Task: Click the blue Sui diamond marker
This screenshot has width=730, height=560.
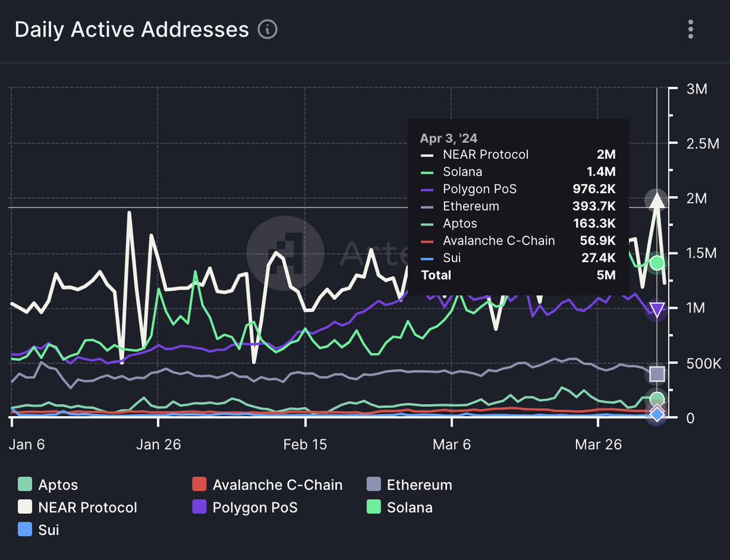Action: point(657,414)
